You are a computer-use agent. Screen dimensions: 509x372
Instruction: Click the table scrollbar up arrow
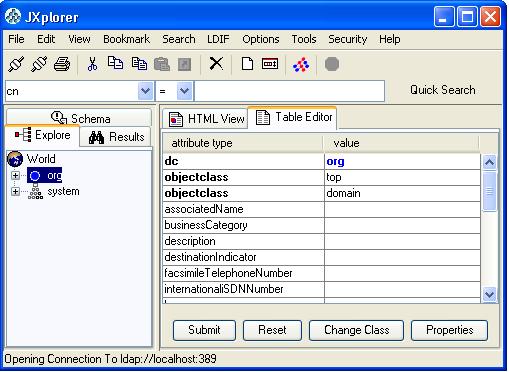pyautogui.click(x=489, y=162)
